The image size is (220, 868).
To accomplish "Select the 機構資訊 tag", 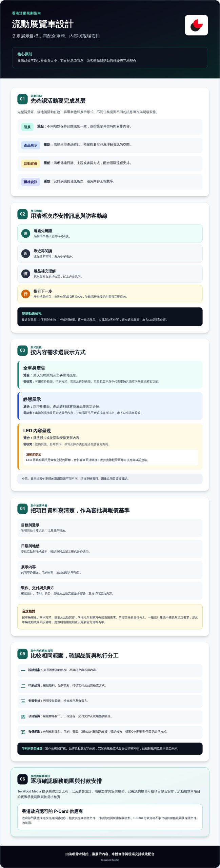I will (x=31, y=182).
